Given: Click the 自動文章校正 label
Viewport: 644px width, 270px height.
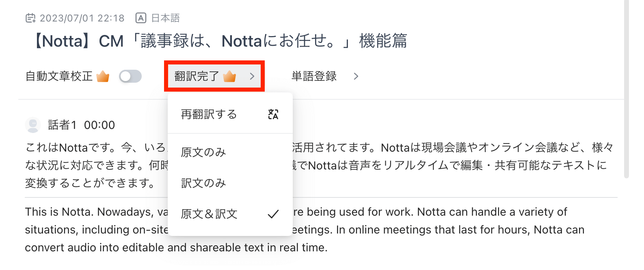Looking at the screenshot, I should tap(59, 76).
